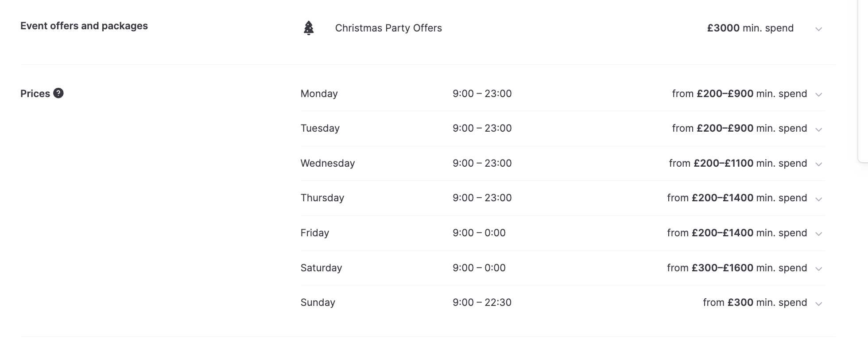Click the Prices section heading
This screenshot has height=352, width=868.
click(35, 94)
